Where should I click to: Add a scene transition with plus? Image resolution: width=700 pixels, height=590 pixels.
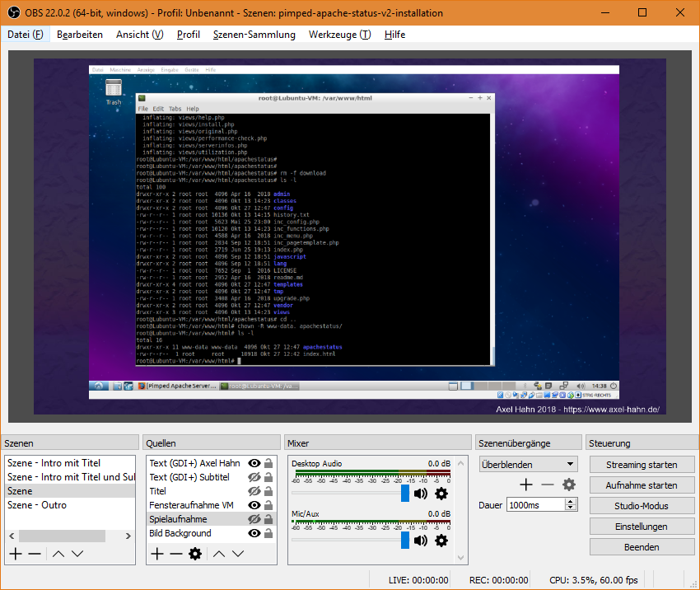(x=526, y=485)
